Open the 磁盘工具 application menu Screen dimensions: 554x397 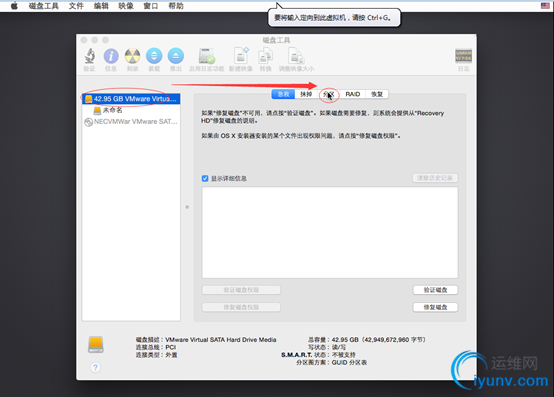click(x=43, y=6)
